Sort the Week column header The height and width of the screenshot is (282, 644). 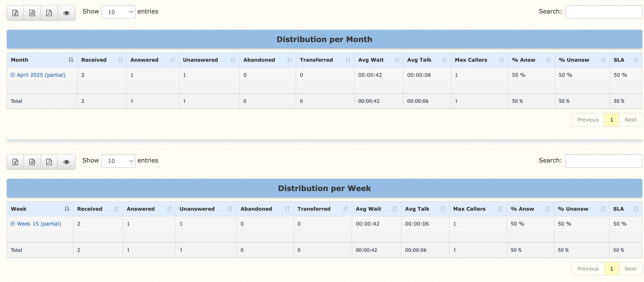click(18, 209)
